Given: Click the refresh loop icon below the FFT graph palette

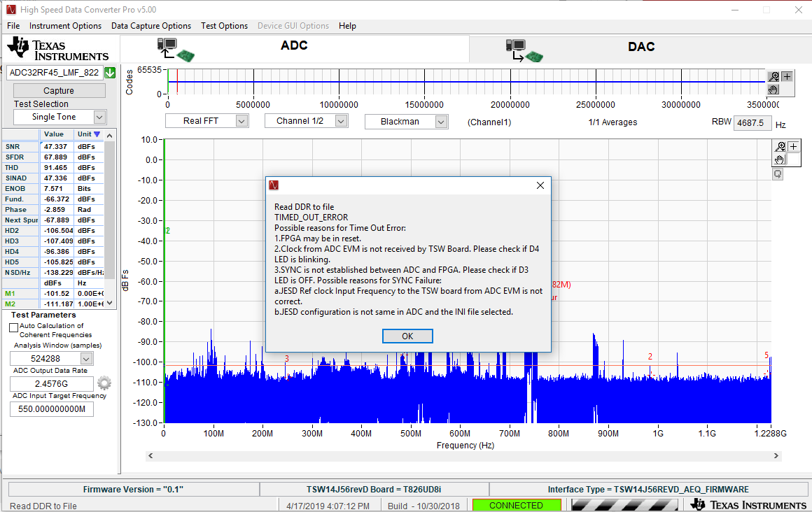Looking at the screenshot, I should coord(778,174).
